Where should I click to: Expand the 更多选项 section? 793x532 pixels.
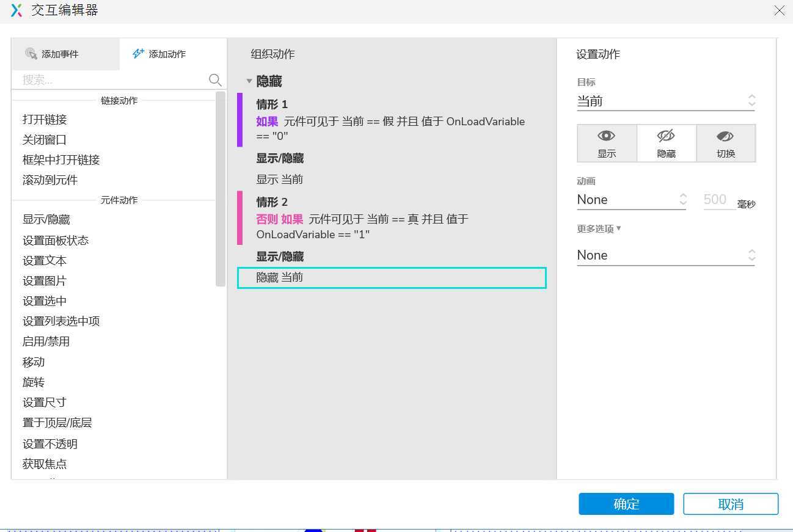[599, 229]
